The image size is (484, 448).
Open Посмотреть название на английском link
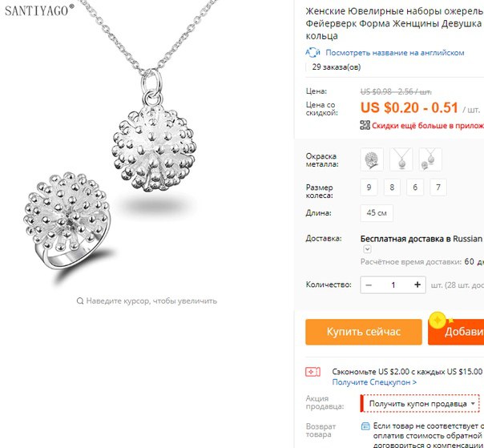coord(395,53)
